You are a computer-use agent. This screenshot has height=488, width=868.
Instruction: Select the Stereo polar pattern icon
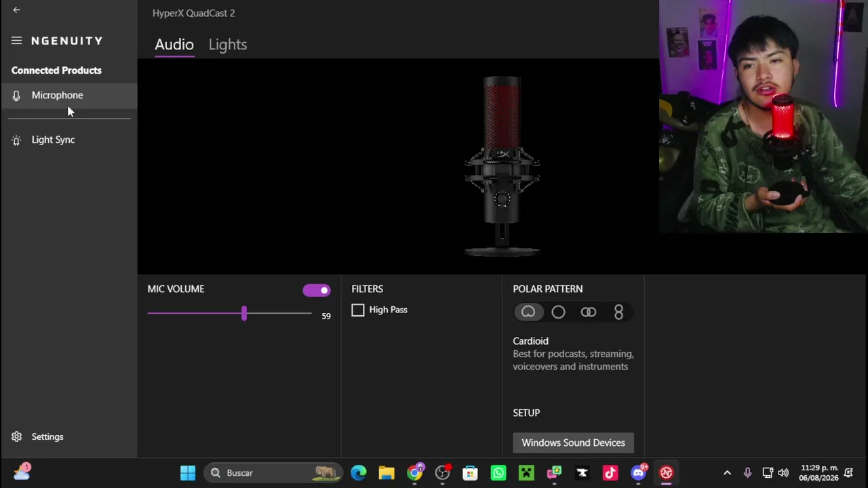tap(589, 312)
